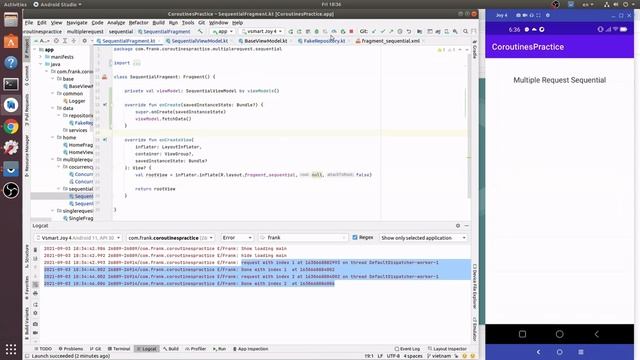
Task: Open the Logcat panel options gear
Action: 458,226
